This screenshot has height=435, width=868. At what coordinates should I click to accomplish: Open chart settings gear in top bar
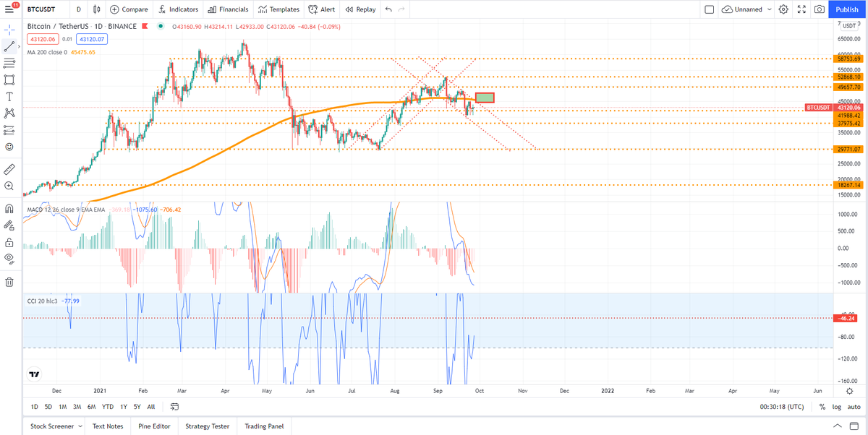tap(783, 9)
